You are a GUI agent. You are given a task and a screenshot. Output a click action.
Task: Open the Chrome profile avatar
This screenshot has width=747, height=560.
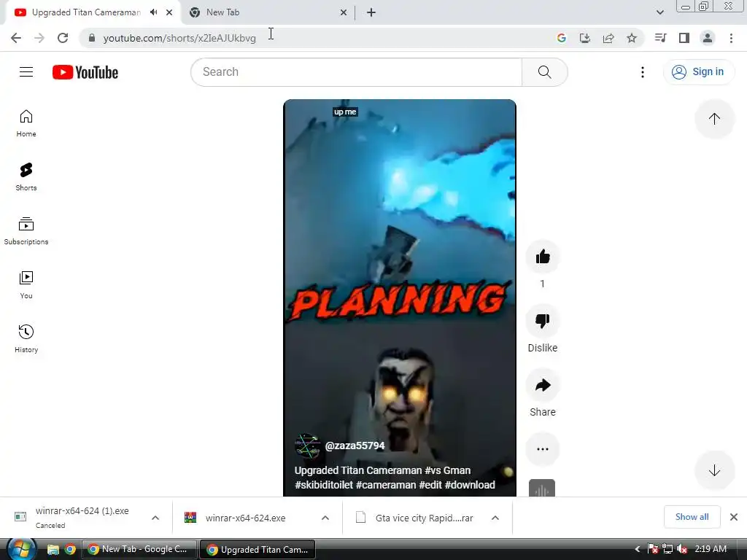point(708,38)
